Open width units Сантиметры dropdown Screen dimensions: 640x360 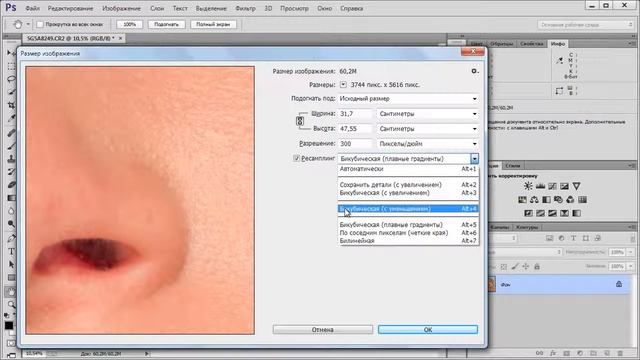pyautogui.click(x=427, y=114)
